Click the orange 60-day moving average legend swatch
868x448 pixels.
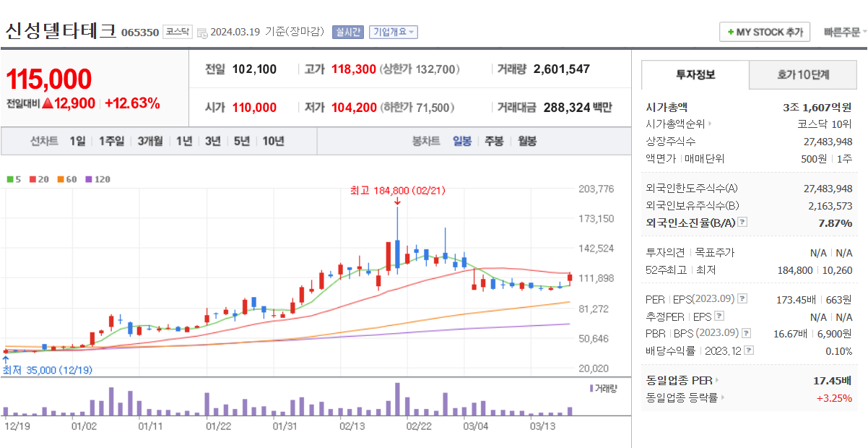(61, 179)
